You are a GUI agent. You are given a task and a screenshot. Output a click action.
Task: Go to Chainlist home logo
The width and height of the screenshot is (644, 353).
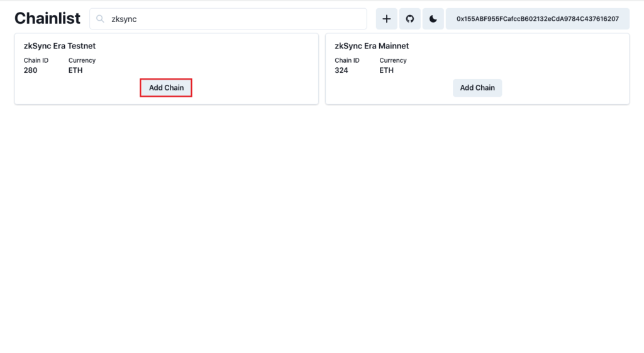click(x=47, y=18)
